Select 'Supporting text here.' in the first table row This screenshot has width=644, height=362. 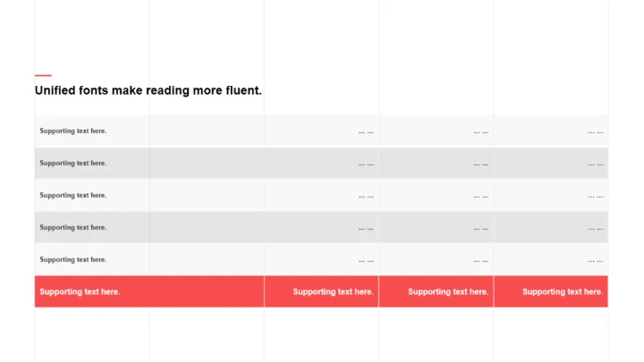(x=72, y=131)
